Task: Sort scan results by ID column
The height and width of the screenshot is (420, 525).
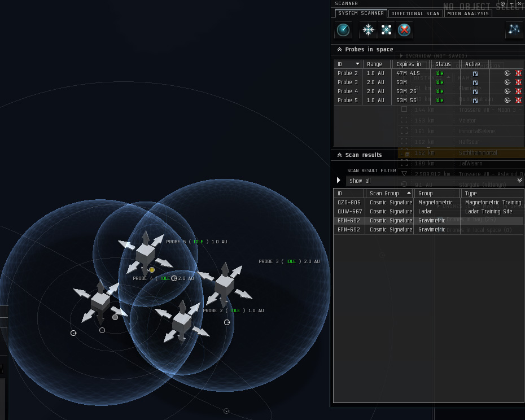Action: click(348, 193)
